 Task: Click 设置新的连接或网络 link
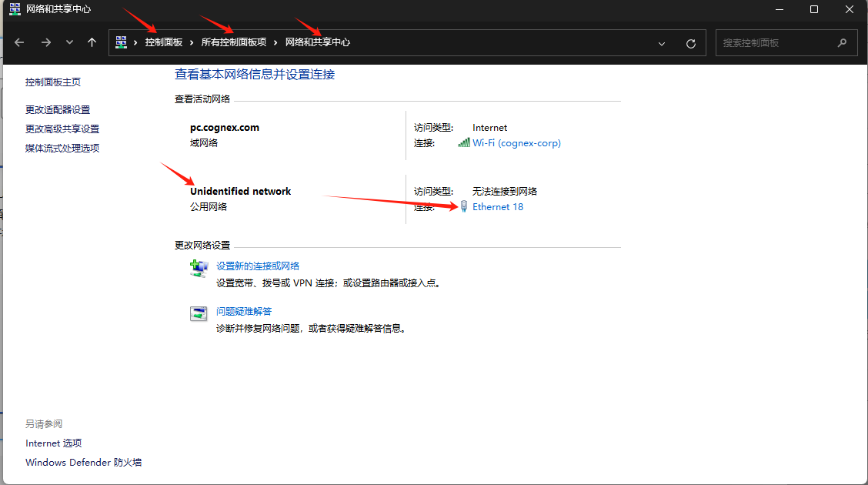pos(258,266)
